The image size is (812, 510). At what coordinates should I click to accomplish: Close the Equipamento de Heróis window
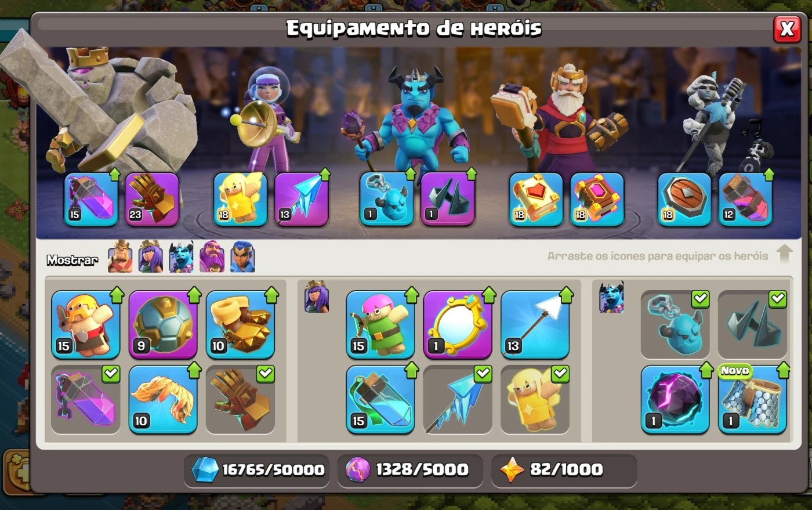click(786, 28)
